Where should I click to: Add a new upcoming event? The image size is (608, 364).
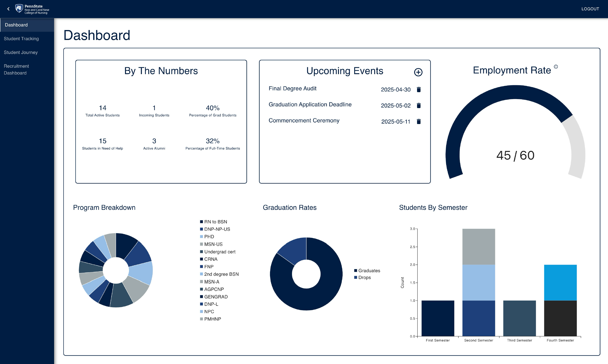[418, 72]
